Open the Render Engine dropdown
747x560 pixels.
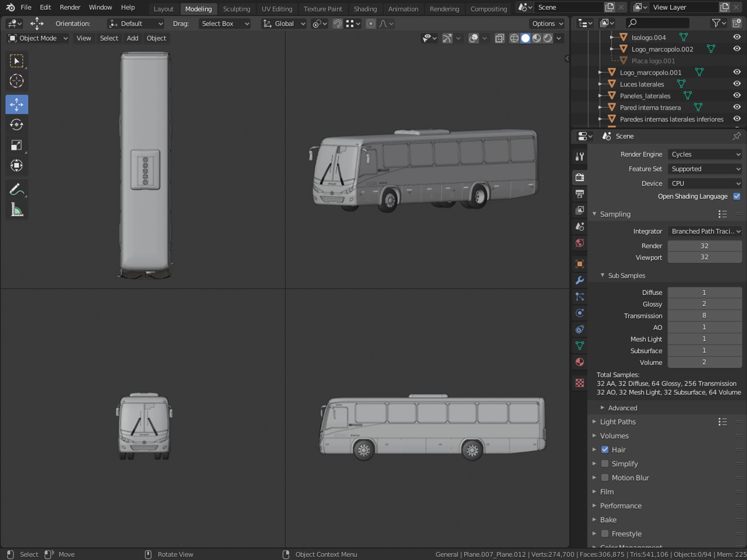click(x=705, y=155)
